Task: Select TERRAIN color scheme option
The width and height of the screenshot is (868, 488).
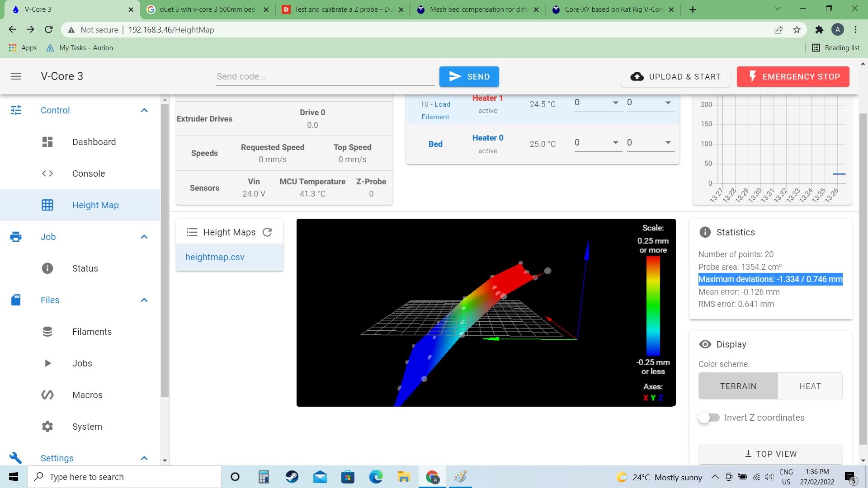Action: click(738, 386)
